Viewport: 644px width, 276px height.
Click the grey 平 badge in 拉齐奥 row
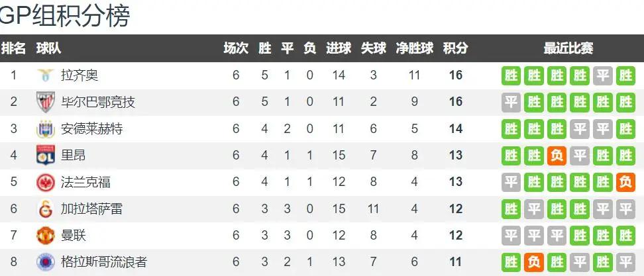click(x=602, y=75)
